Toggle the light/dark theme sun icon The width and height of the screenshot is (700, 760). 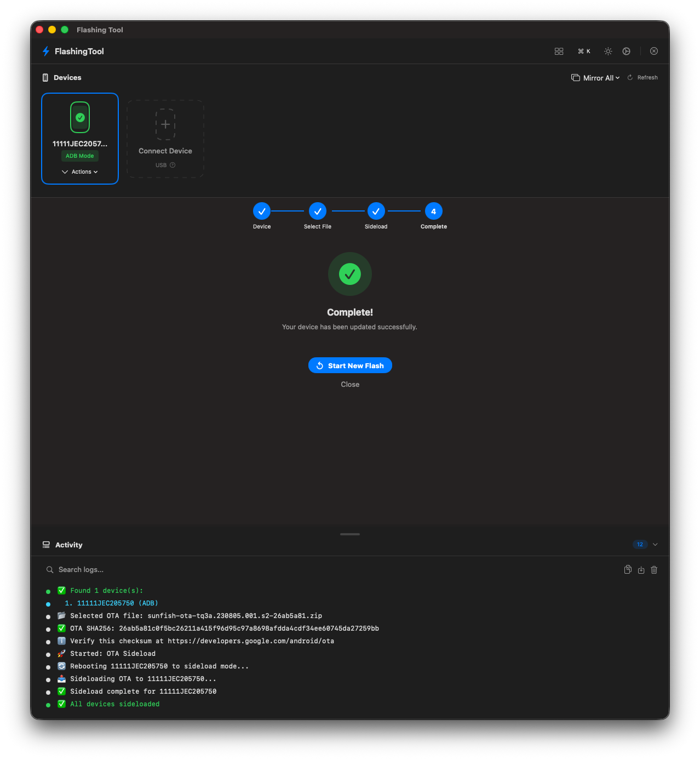[x=608, y=51]
